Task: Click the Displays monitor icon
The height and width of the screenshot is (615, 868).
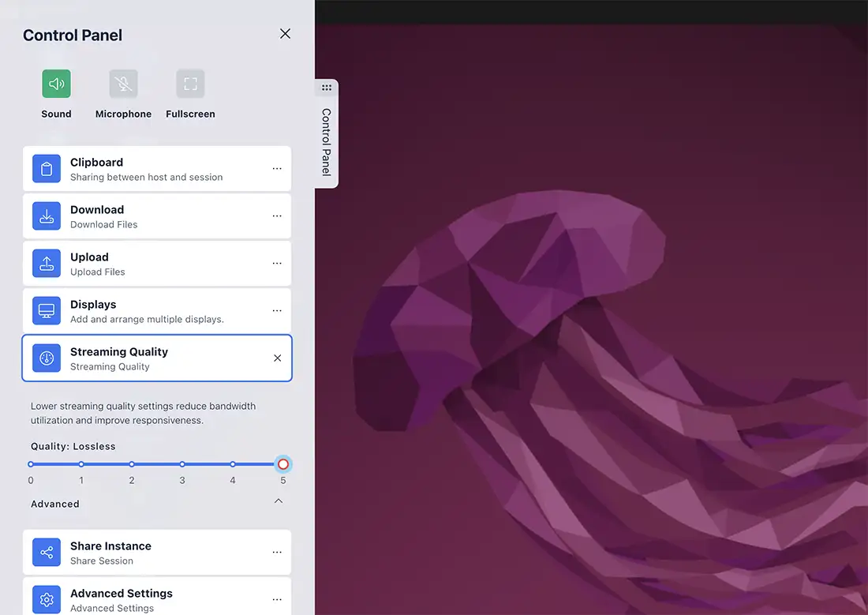Action: click(47, 311)
